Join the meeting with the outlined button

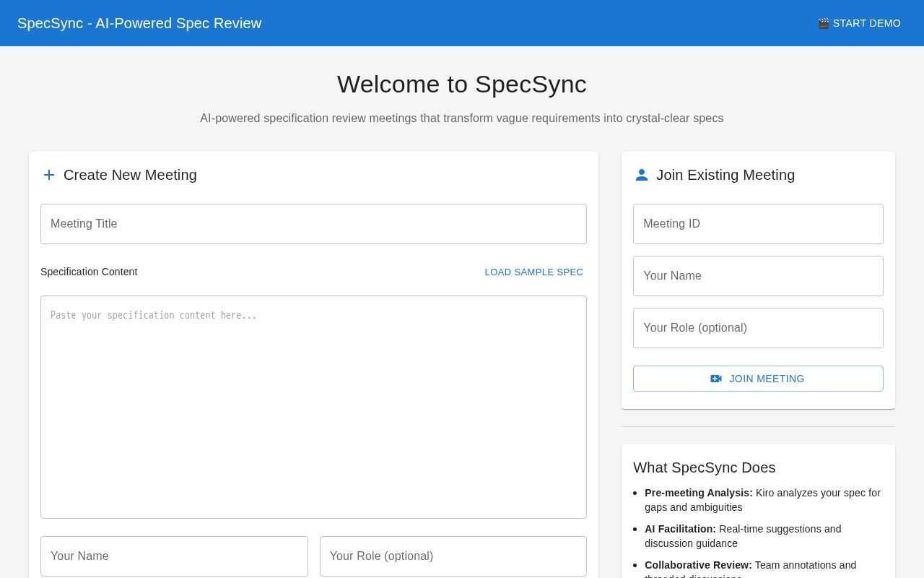click(758, 379)
